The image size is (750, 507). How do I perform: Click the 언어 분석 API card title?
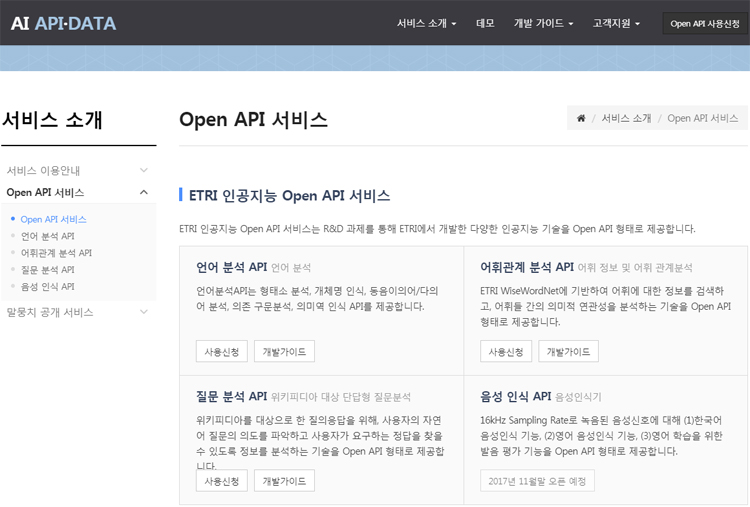click(x=232, y=267)
